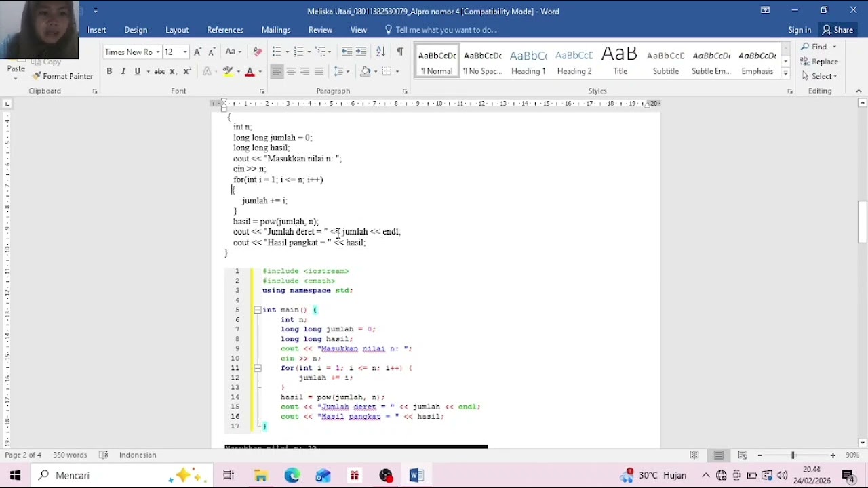Switch to Read Mode view

694,455
